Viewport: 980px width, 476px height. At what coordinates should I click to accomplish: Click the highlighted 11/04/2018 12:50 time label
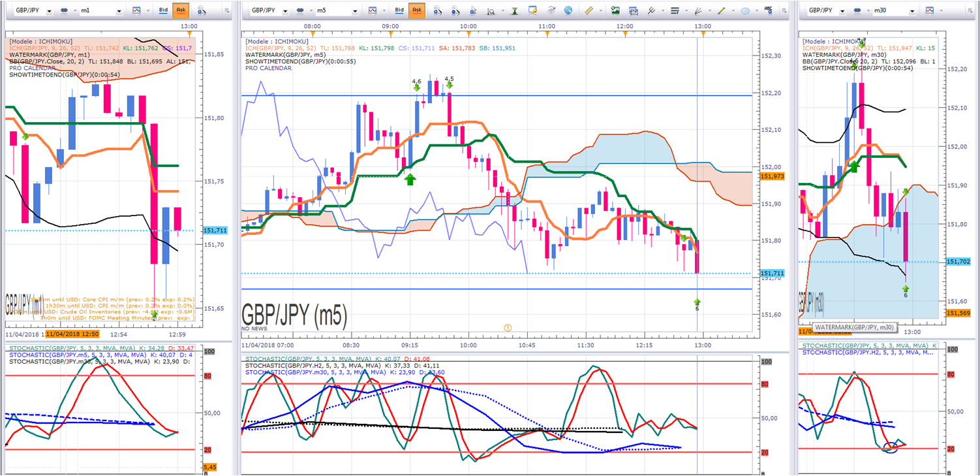coord(72,334)
